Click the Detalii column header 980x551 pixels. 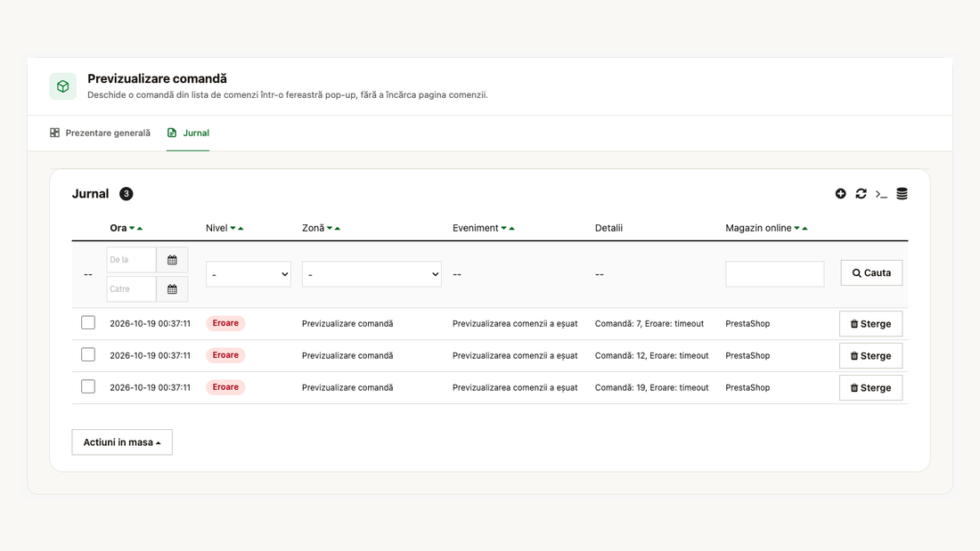pyautogui.click(x=608, y=228)
